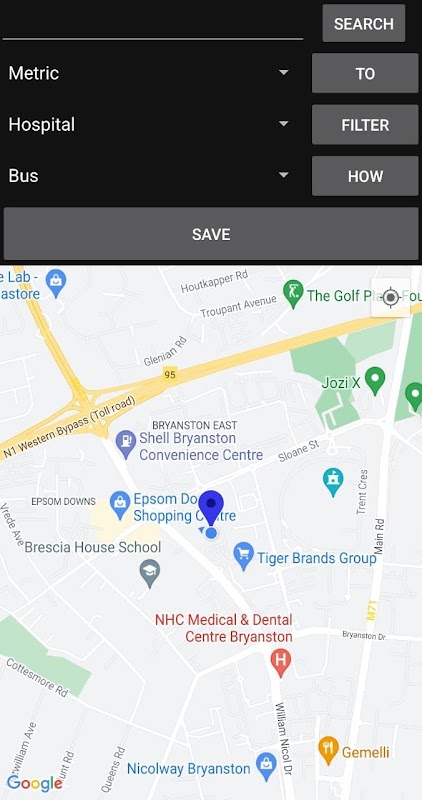Tap the Shell Bryanston fuel station icon
Viewport: 422px width, 800px height.
click(x=126, y=444)
